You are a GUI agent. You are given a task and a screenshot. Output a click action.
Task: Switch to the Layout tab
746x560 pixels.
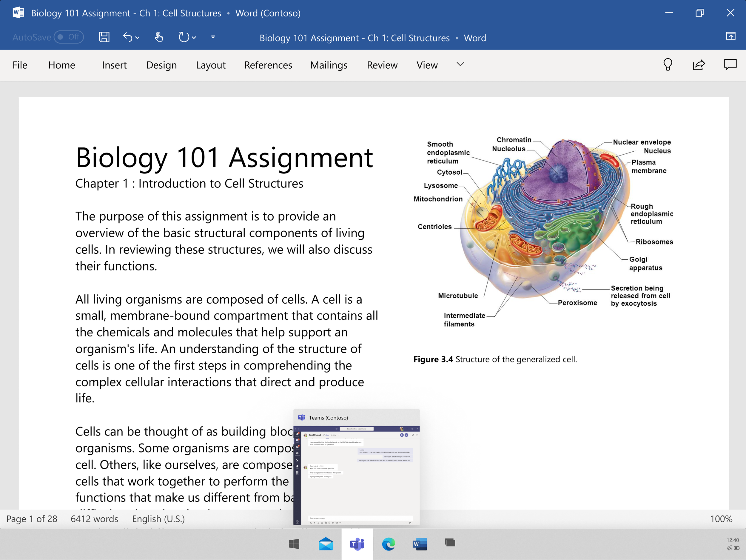pyautogui.click(x=211, y=65)
